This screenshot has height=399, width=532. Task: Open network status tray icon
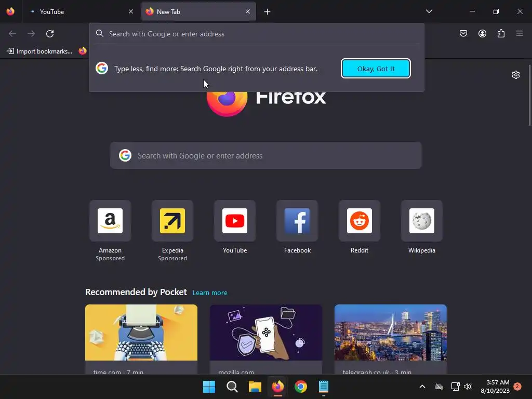click(455, 387)
